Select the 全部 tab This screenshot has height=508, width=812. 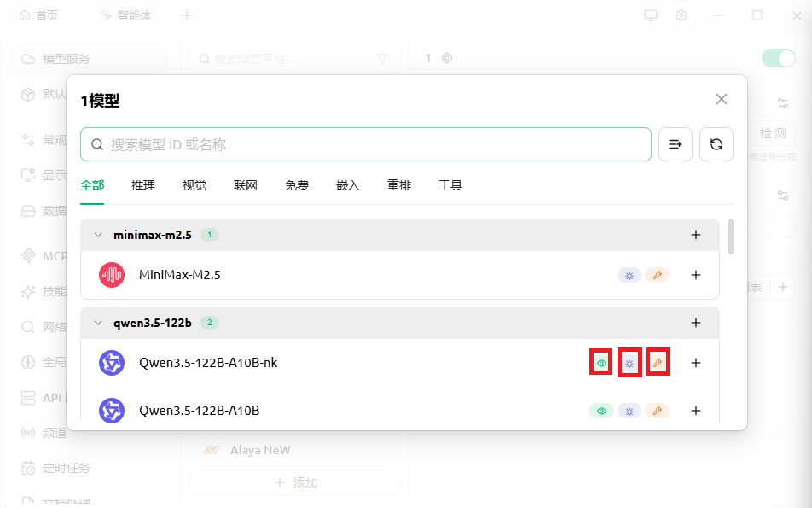click(92, 185)
